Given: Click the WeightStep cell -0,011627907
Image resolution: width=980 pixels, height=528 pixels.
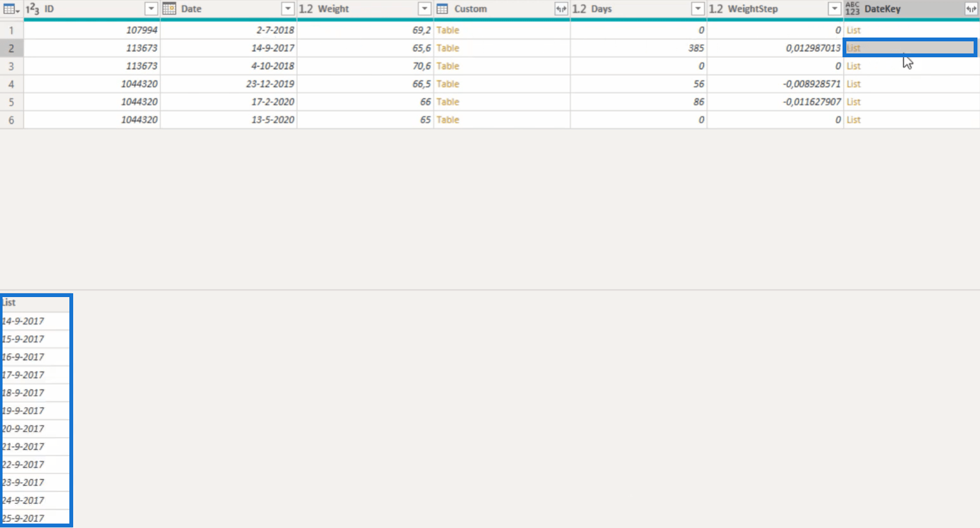Looking at the screenshot, I should point(775,102).
